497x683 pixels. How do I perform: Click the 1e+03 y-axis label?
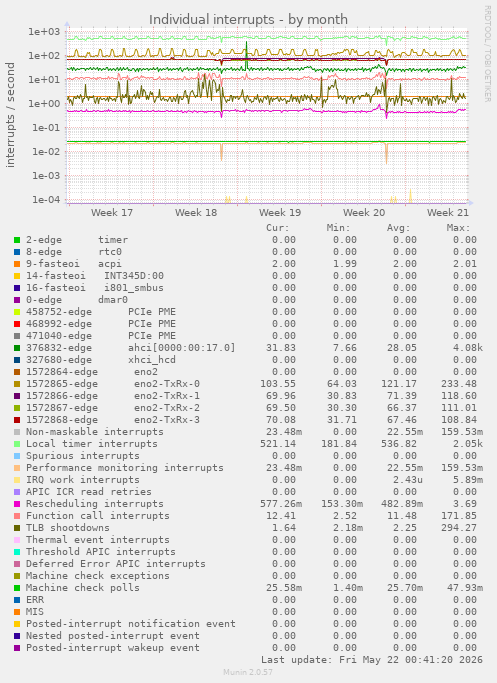point(44,31)
